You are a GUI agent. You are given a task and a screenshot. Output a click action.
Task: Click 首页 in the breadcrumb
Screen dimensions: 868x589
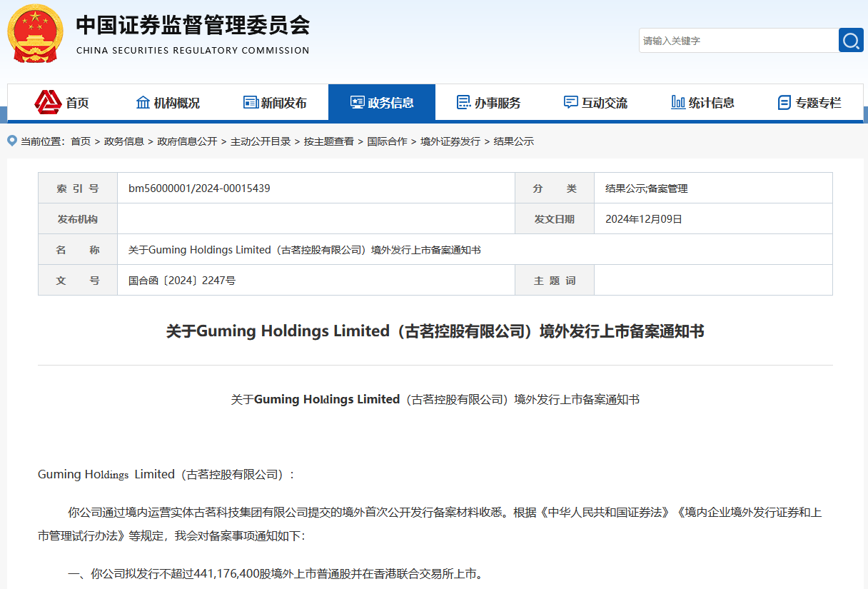coord(81,141)
